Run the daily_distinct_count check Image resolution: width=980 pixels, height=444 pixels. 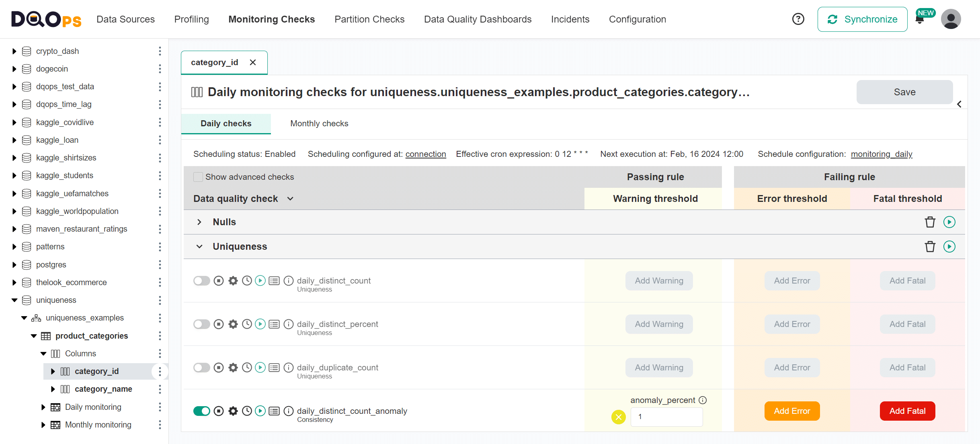pos(260,280)
